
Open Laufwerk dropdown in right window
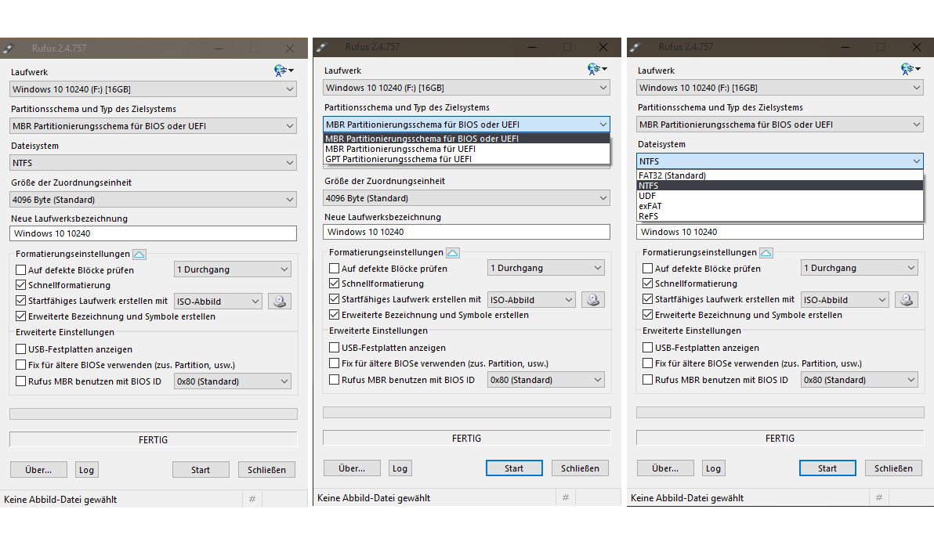point(780,88)
